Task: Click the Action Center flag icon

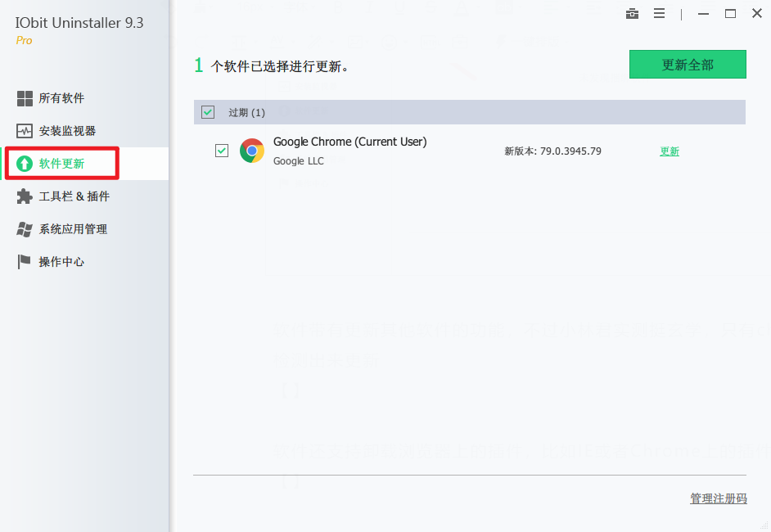Action: (24, 262)
